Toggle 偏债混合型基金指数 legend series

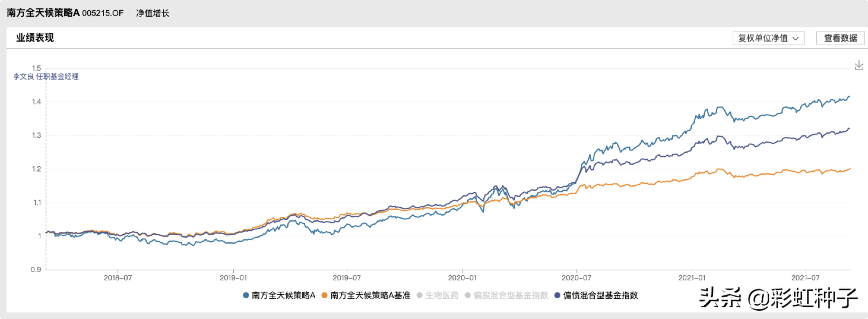click(600, 296)
